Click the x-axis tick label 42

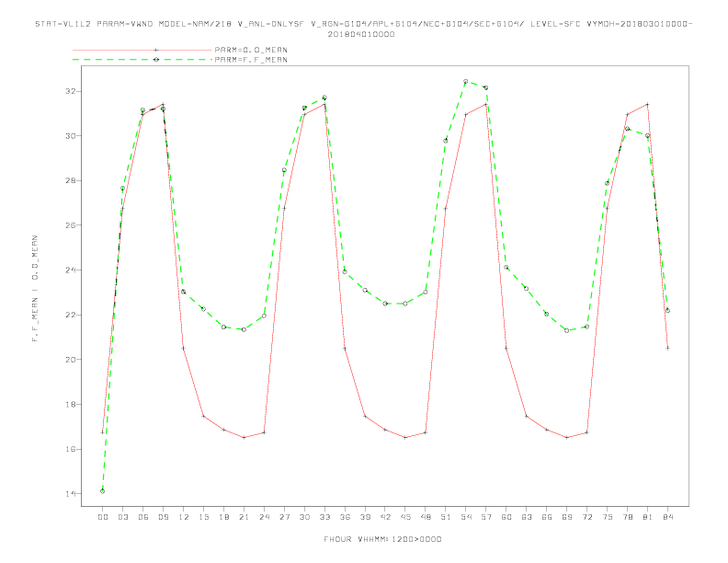tap(385, 517)
